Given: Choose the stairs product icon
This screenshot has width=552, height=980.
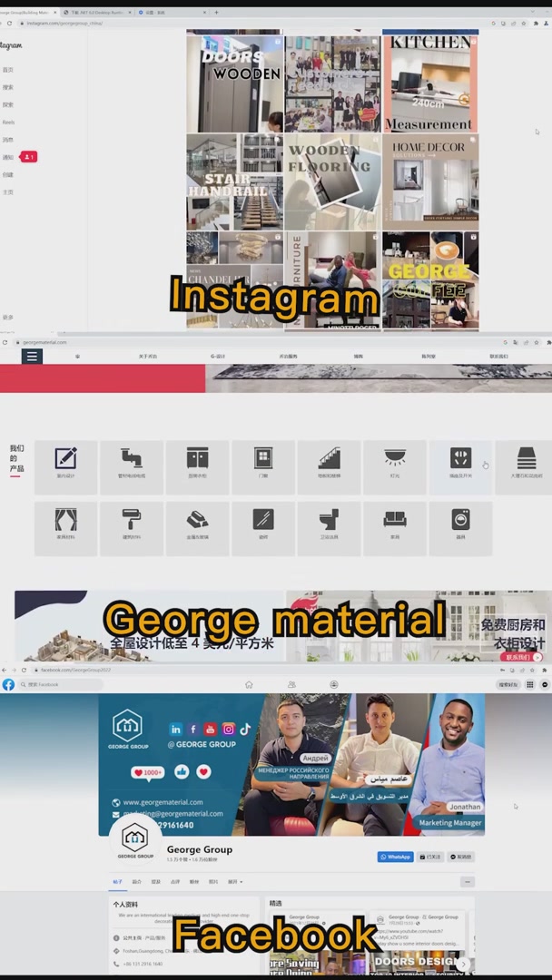Looking at the screenshot, I should 329,467.
